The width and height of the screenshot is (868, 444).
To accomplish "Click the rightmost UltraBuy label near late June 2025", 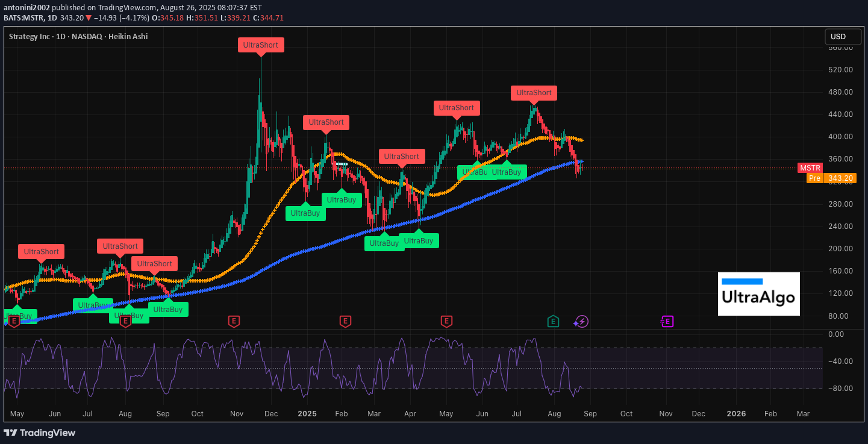I will click(x=507, y=172).
